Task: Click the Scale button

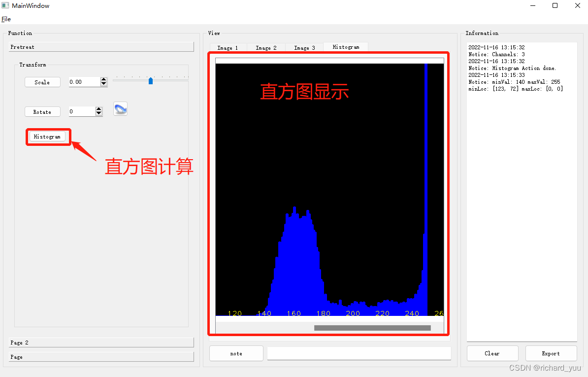Action: click(x=42, y=82)
